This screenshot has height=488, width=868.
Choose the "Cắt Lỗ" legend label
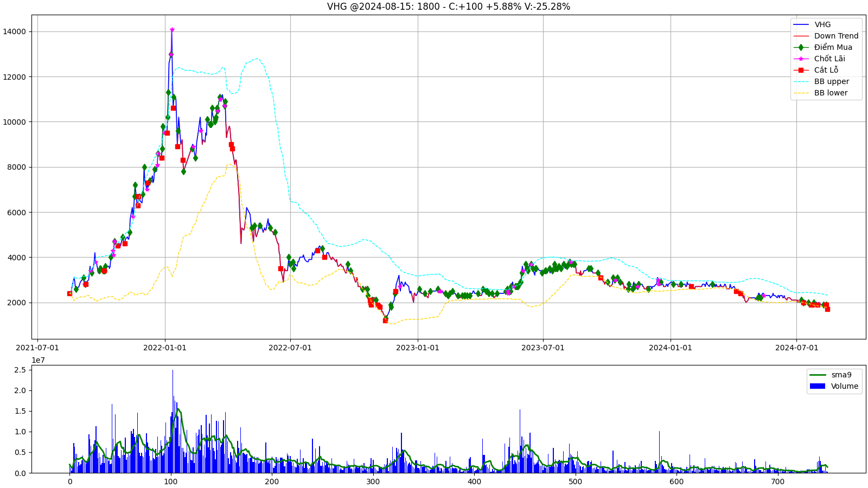pos(826,70)
